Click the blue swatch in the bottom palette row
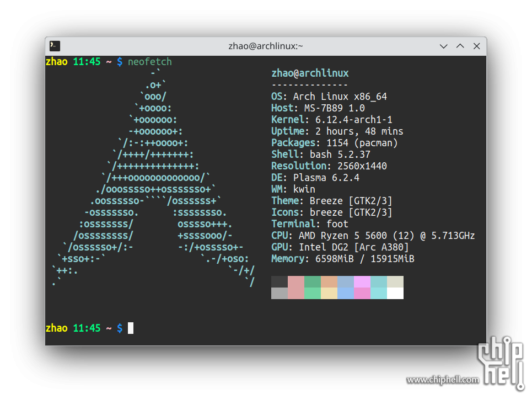Viewport: 532px width, 399px height. [x=346, y=294]
